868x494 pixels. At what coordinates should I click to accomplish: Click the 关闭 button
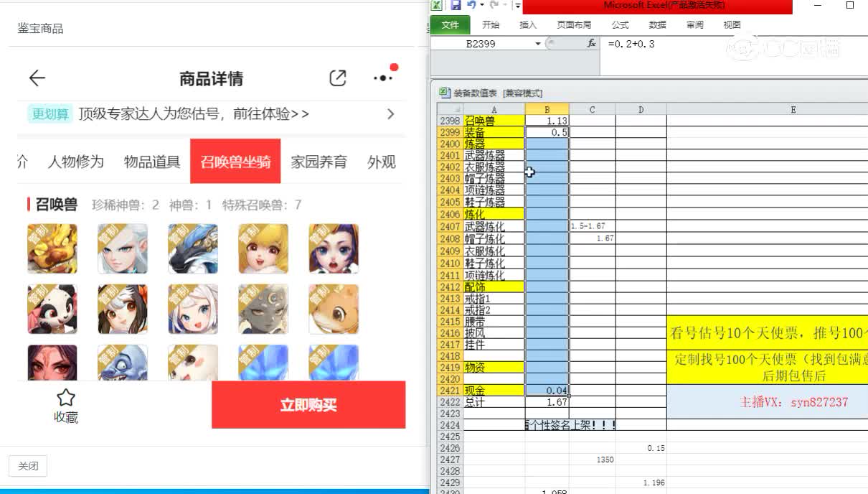[28, 466]
